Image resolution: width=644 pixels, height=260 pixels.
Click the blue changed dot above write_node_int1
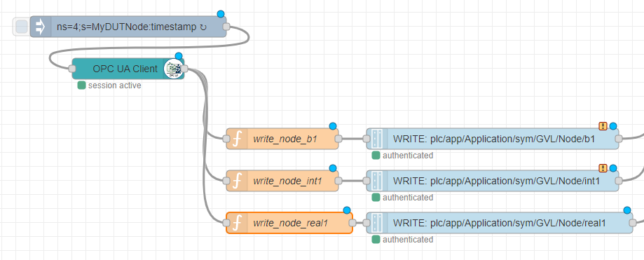click(x=333, y=168)
